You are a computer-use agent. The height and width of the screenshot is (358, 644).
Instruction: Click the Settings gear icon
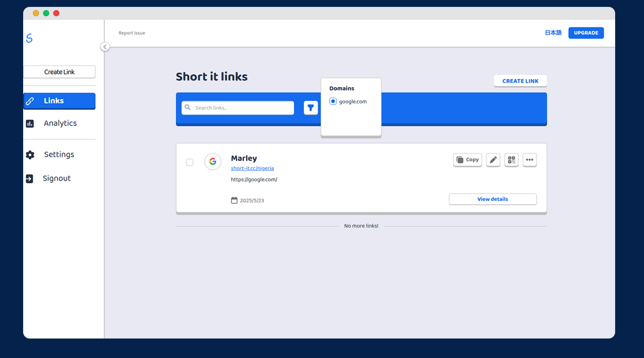[x=30, y=155]
